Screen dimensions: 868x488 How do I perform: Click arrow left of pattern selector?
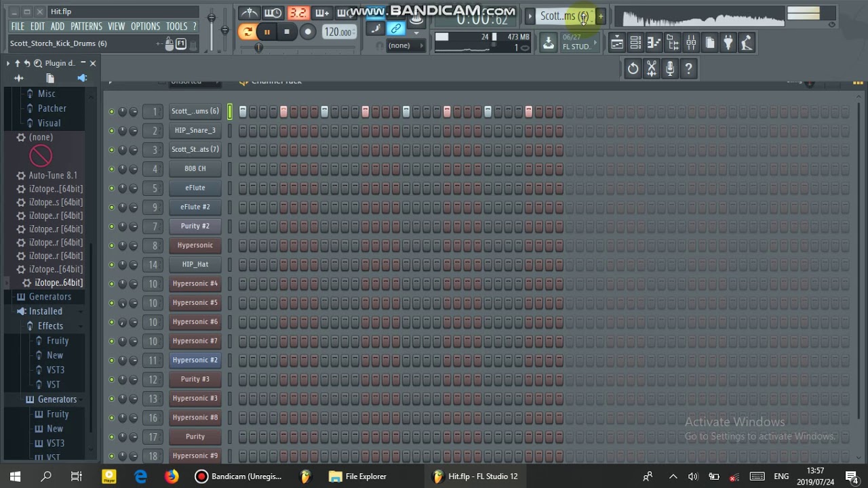pyautogui.click(x=530, y=16)
